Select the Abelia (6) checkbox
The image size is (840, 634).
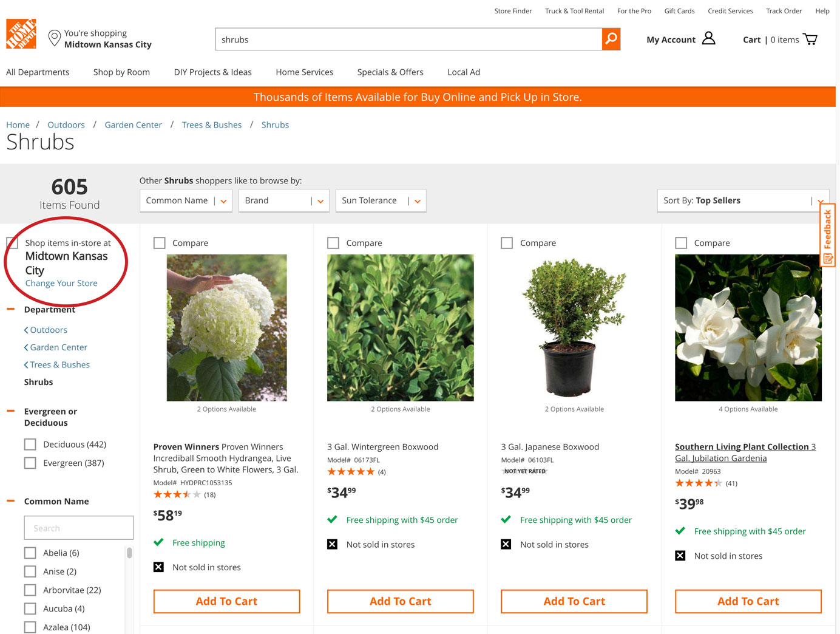tap(30, 553)
